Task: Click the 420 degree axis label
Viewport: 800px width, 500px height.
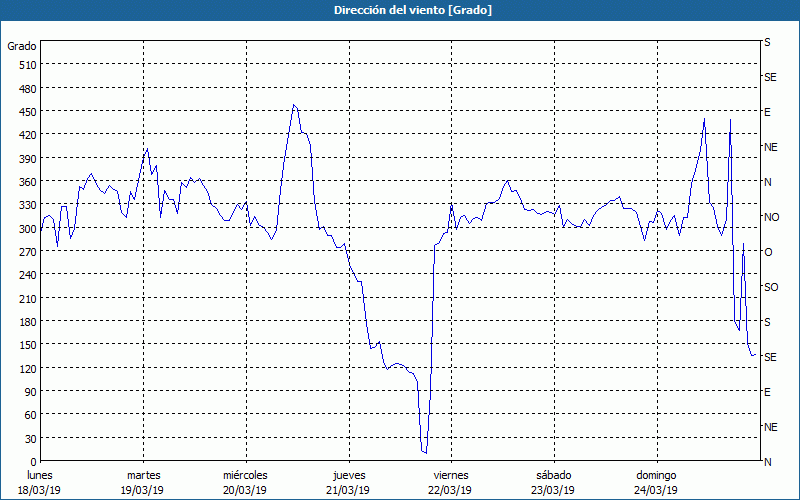Action: pyautogui.click(x=29, y=135)
